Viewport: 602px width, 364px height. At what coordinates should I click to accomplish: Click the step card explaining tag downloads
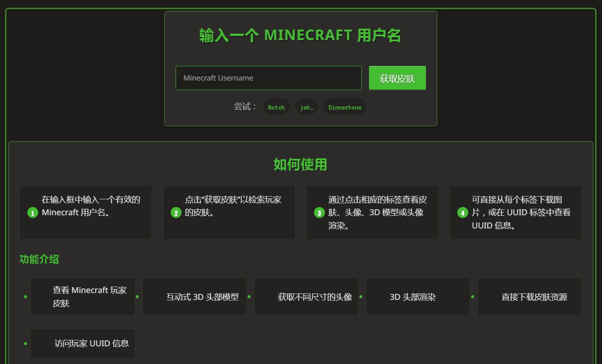click(516, 212)
